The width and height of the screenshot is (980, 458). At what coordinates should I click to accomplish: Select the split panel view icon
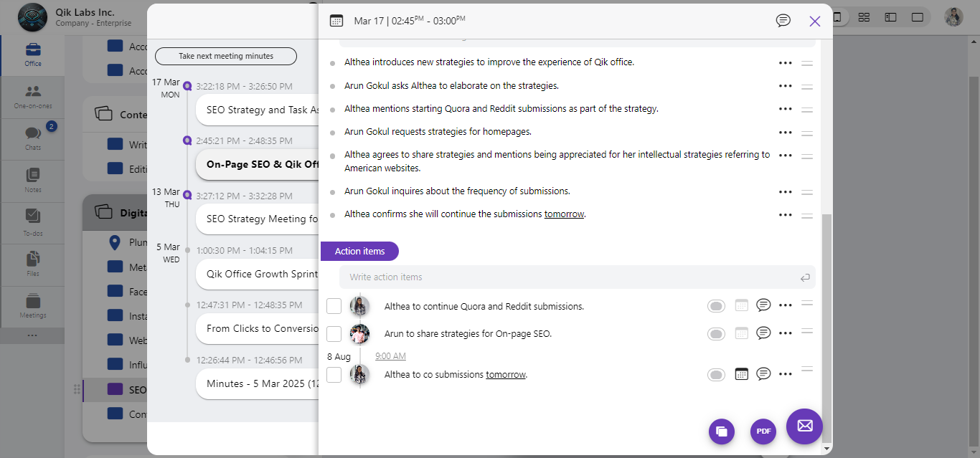coord(890,16)
